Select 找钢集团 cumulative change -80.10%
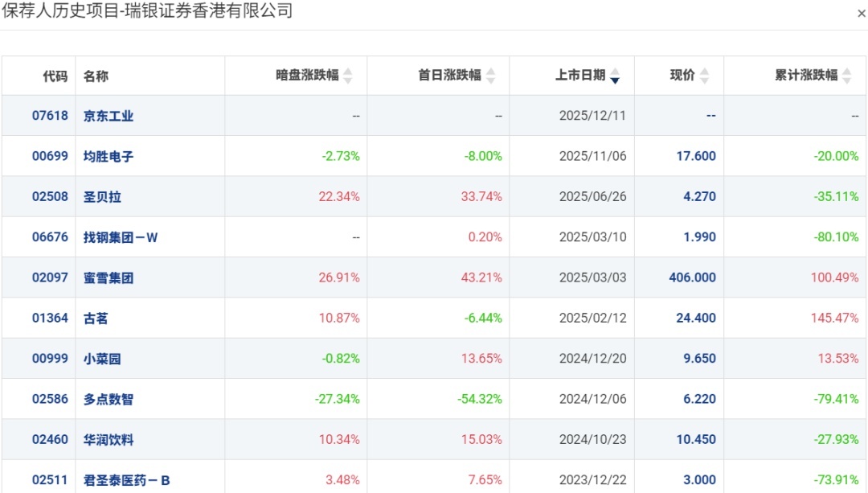This screenshot has height=493, width=868. tap(836, 237)
